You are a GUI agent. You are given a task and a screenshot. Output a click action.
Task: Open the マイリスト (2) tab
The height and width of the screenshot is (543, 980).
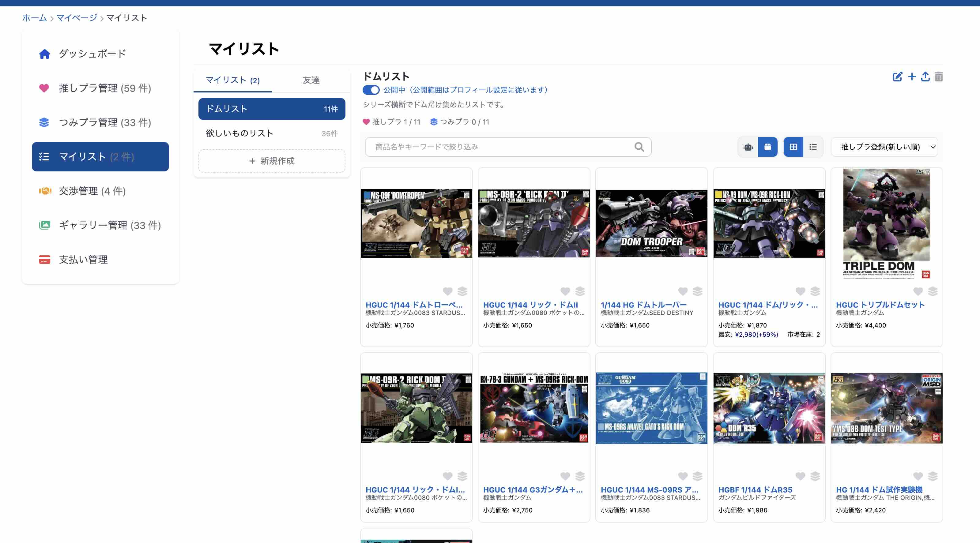(232, 80)
